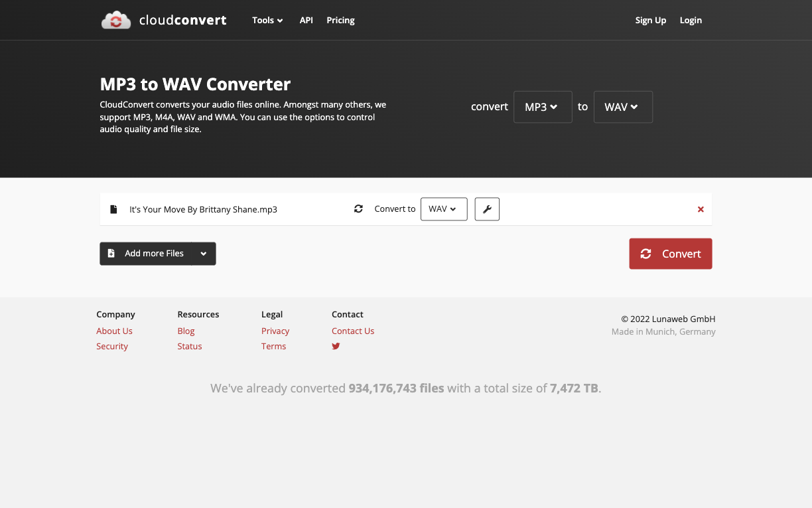The image size is (812, 508).
Task: Check the Status link under Resources
Action: coord(190,346)
